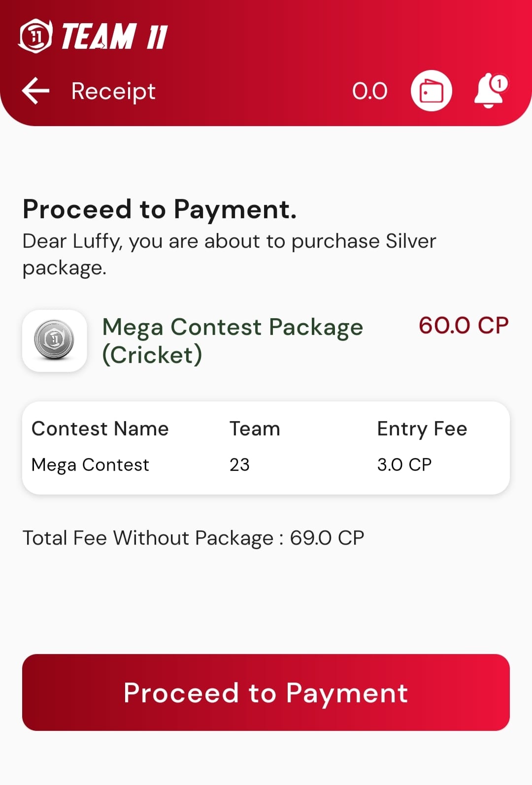Tap the silver coin package icon
The height and width of the screenshot is (785, 532).
tap(55, 340)
